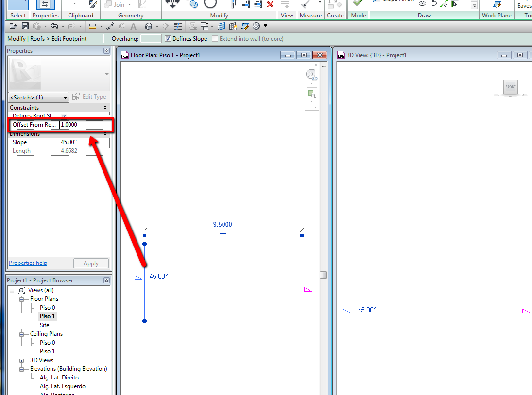Click the Thin Lines toolbar icon
Image resolution: width=532 pixels, height=395 pixels.
tap(178, 26)
